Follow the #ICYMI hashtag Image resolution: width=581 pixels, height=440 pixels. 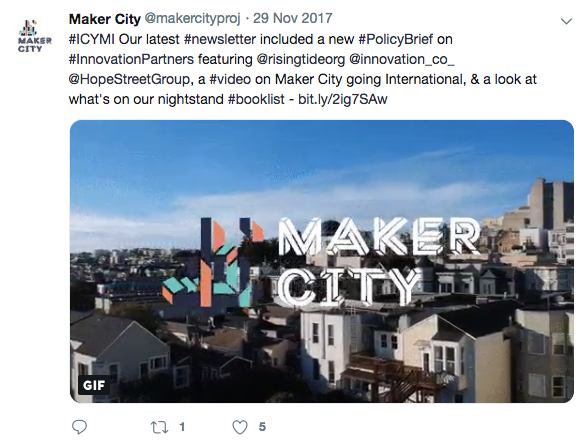point(92,39)
